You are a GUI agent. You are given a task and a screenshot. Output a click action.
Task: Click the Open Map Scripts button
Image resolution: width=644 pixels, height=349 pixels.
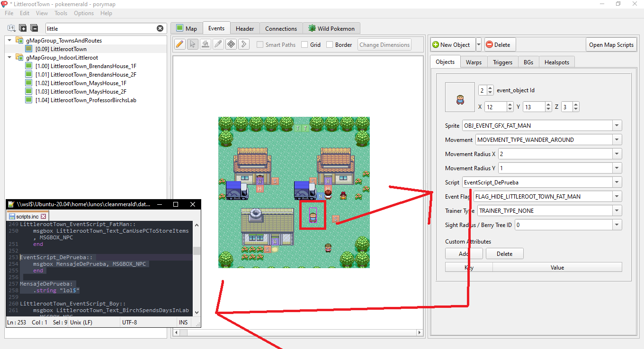click(x=611, y=45)
